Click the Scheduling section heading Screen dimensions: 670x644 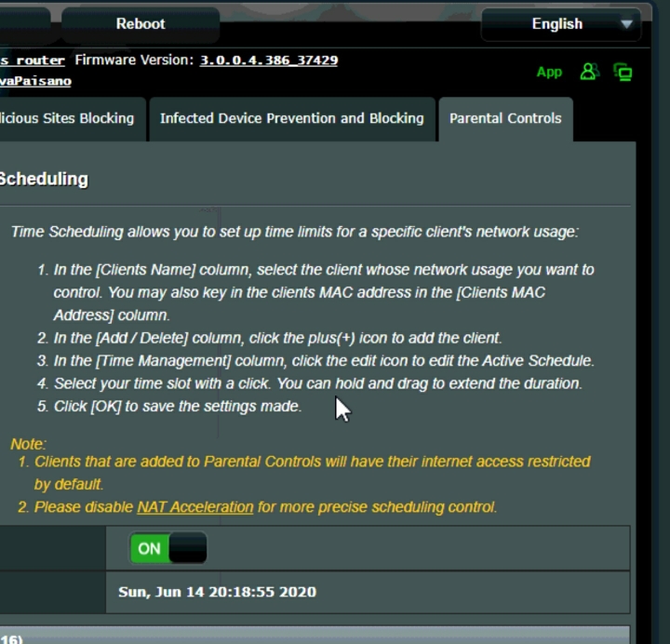coord(44,179)
